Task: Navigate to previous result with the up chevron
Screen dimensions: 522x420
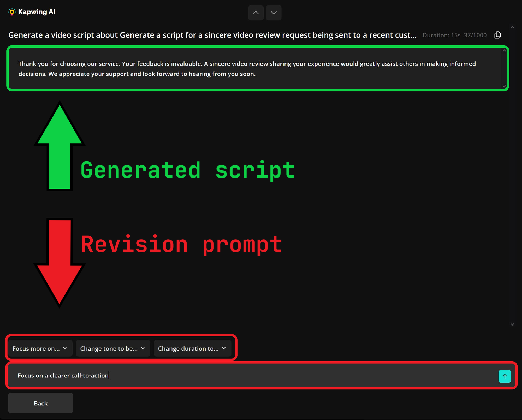Action: (x=256, y=13)
